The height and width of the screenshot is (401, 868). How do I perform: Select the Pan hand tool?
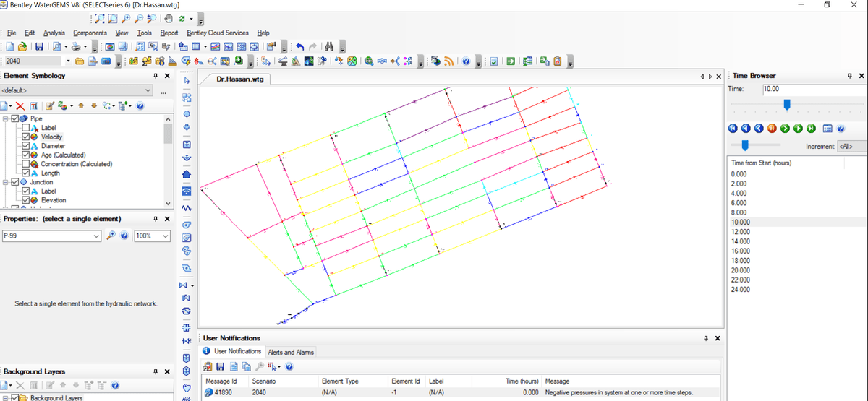click(169, 18)
